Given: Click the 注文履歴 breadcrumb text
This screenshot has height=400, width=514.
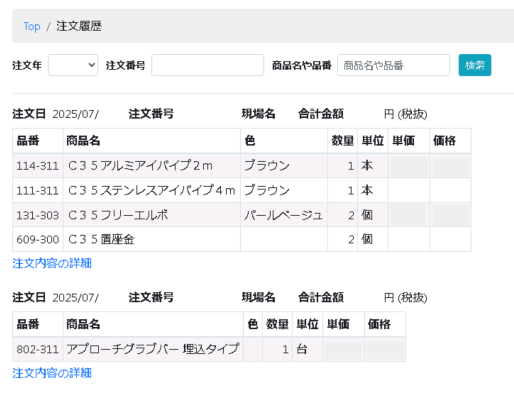Looking at the screenshot, I should (79, 26).
